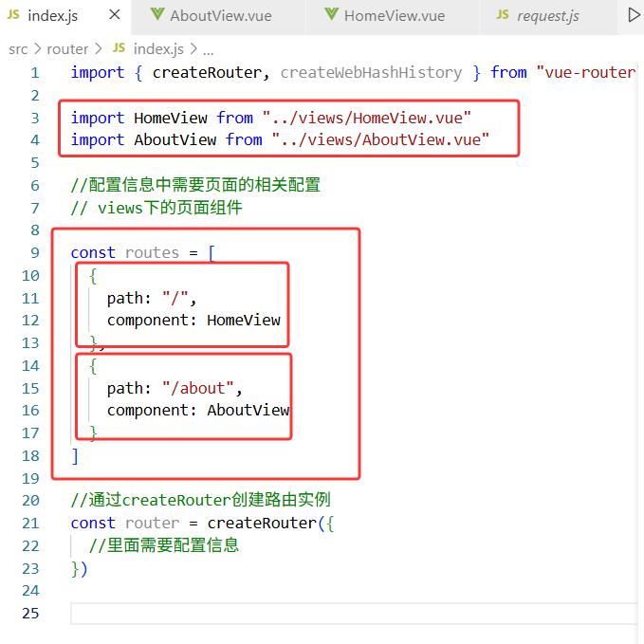Expand chevron after index.js breadcrumb

pyautogui.click(x=193, y=49)
